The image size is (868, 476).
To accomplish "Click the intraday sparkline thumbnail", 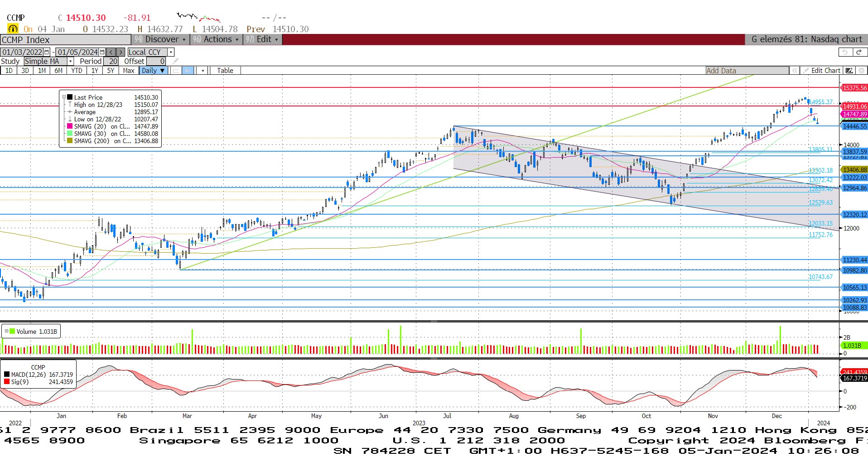I will 198,18.
